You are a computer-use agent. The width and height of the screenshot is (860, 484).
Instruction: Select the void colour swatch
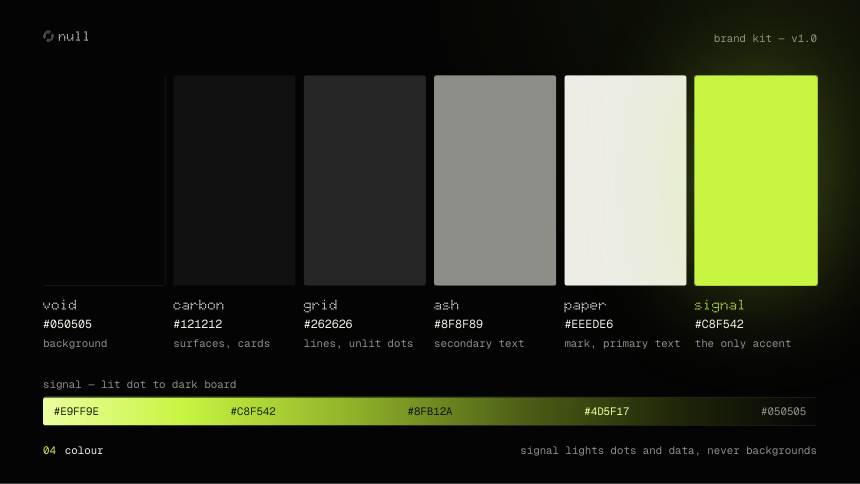click(x=104, y=181)
